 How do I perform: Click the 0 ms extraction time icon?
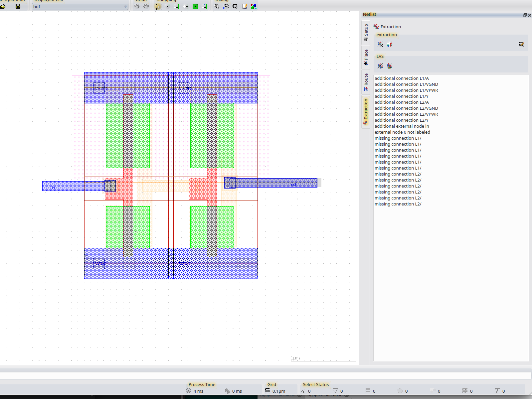pos(228,391)
